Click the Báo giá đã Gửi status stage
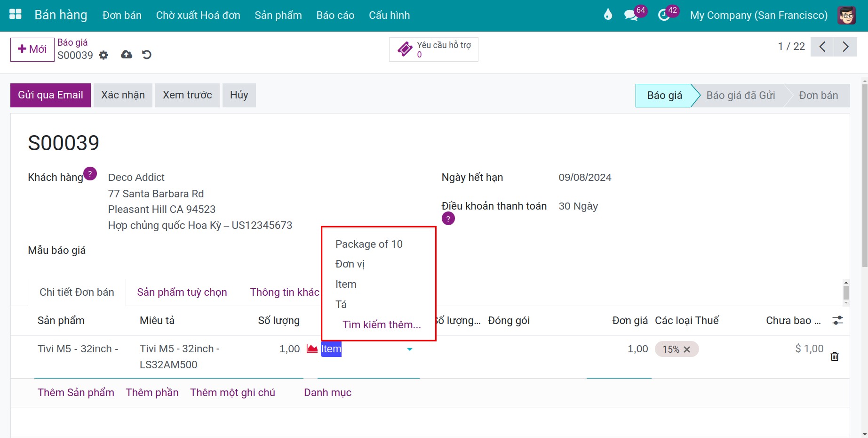Image resolution: width=868 pixels, height=438 pixels. 741,96
